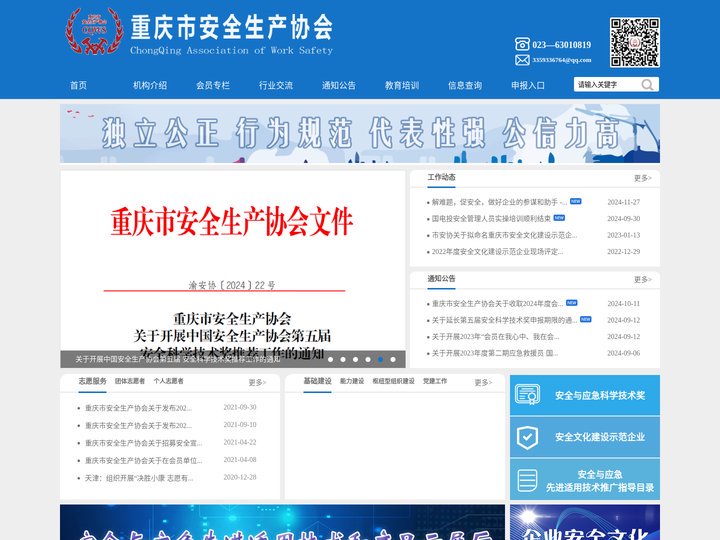Open 市安协关于拟命名重庆市安全文化 article
This screenshot has height=540, width=720.
pos(504,235)
